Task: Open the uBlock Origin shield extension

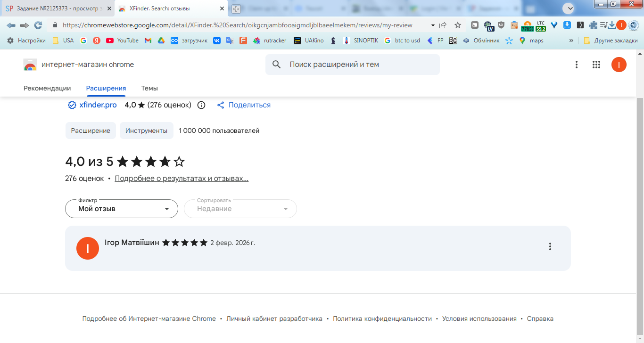Action: point(501,25)
